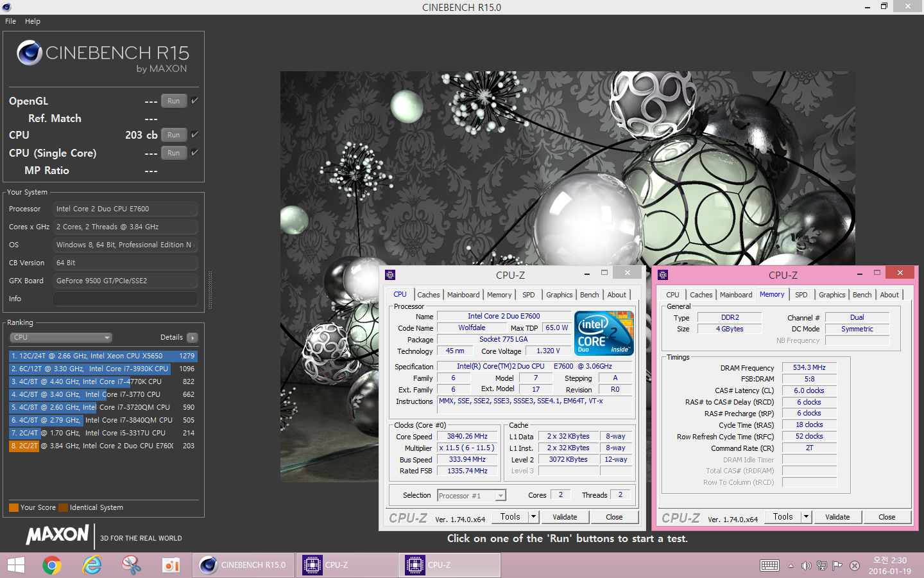Open Memory tab in left CPU-Z window
924x578 pixels.
coord(499,295)
